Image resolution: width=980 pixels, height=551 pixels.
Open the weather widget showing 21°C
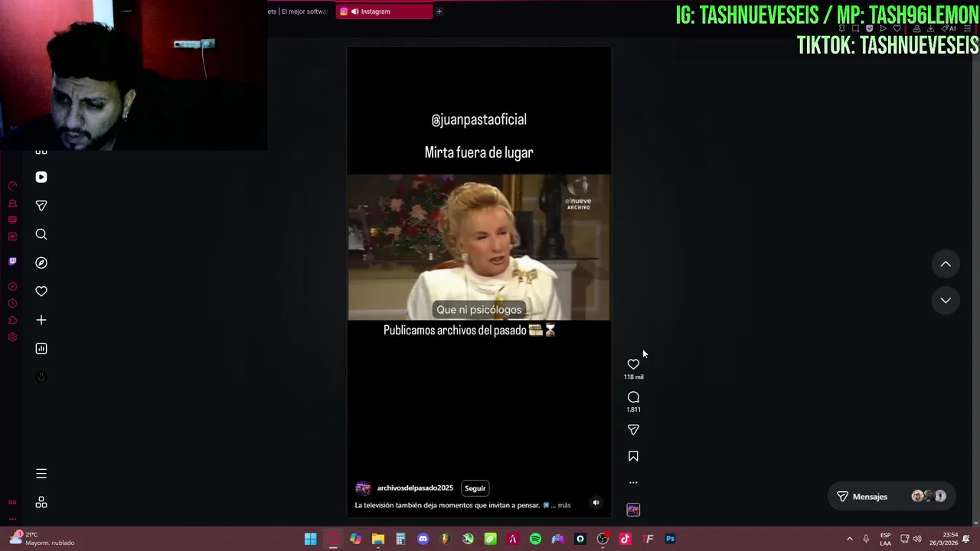tap(42, 539)
